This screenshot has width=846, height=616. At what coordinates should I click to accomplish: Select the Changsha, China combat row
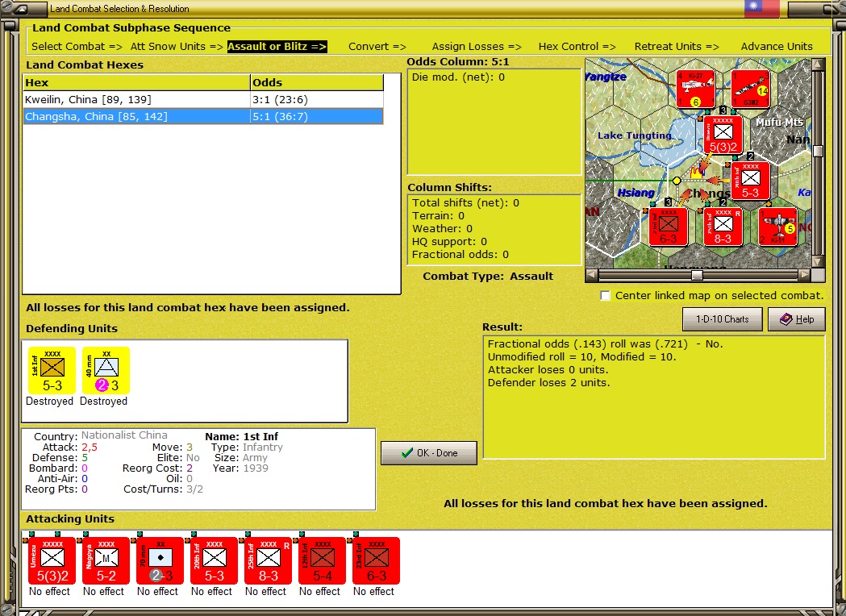(x=203, y=117)
